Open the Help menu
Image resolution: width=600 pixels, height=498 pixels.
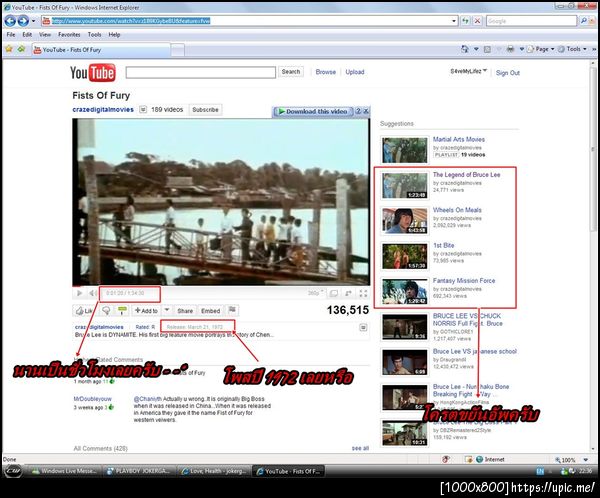tap(114, 34)
